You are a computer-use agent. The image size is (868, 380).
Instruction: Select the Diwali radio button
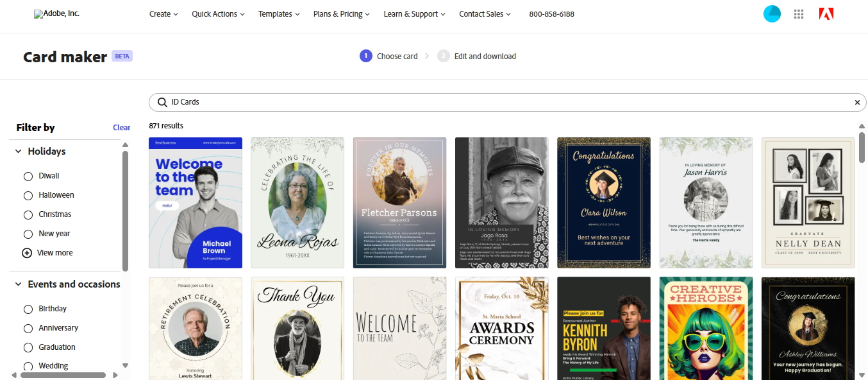[28, 176]
